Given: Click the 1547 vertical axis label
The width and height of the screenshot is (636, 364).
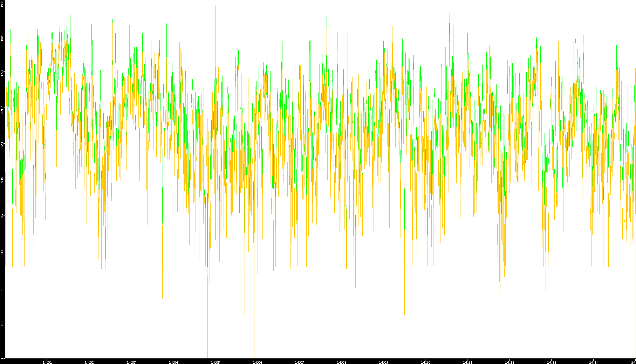Looking at the screenshot, I should (2, 217).
